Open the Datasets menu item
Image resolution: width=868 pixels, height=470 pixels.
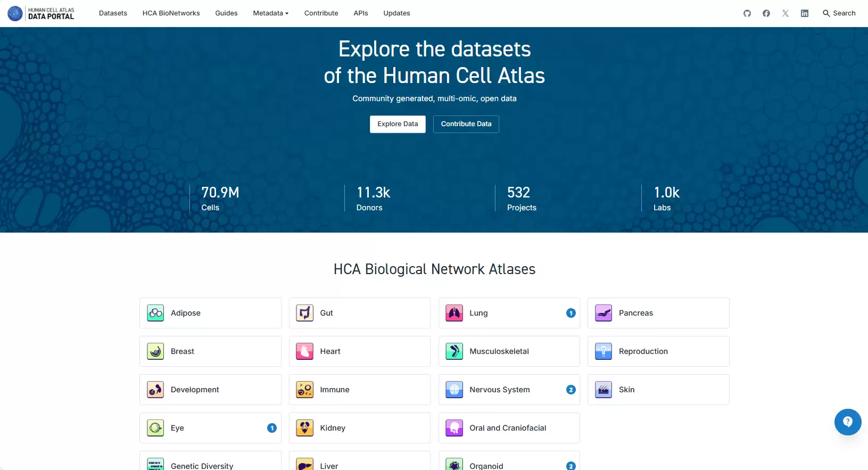(x=113, y=13)
